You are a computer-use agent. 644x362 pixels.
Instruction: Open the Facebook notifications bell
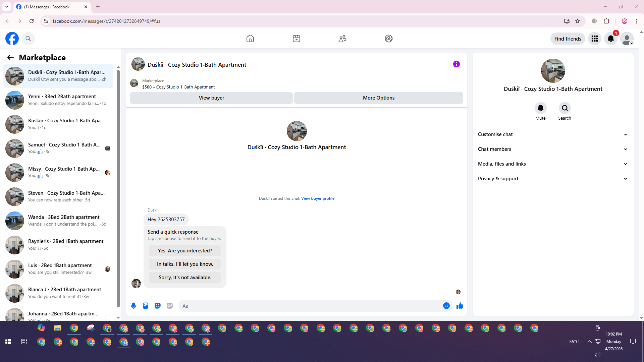[610, 39]
